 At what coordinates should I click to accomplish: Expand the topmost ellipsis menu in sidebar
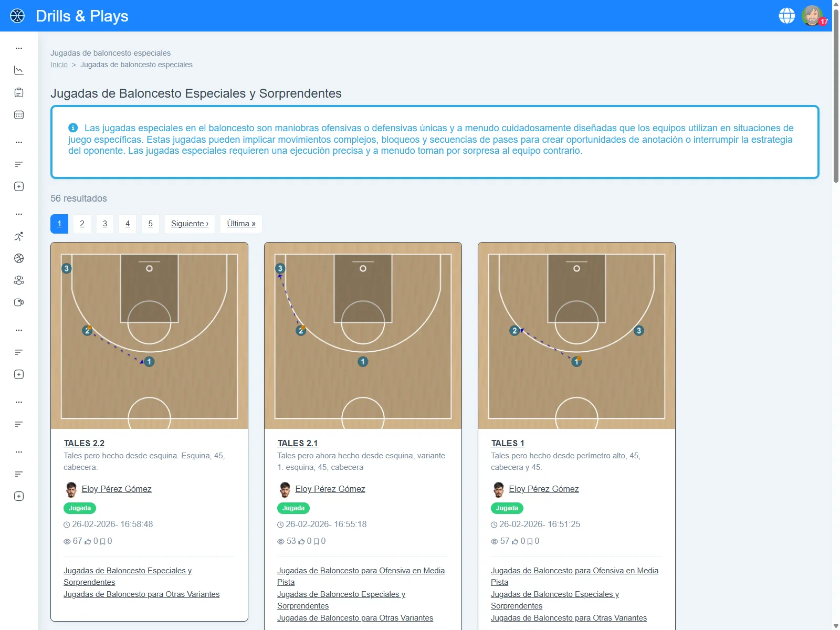point(19,48)
